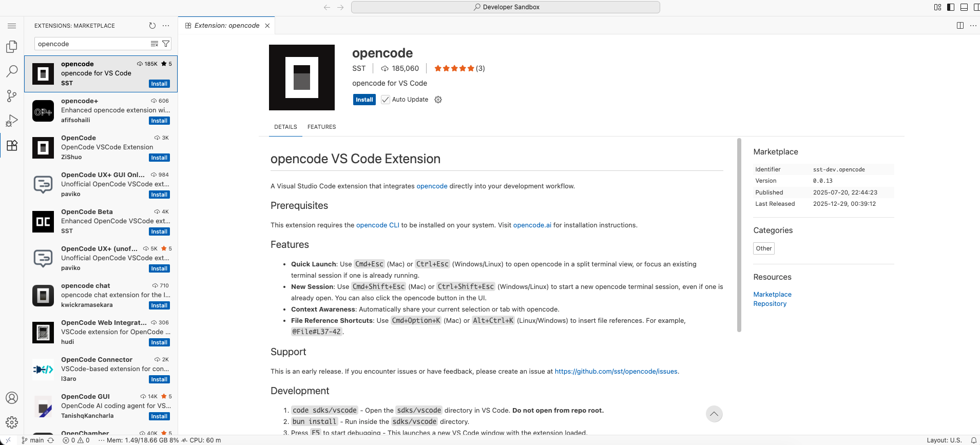Viewport: 980px width, 445px height.
Task: Click the Accounts icon in activity bar
Action: click(x=12, y=398)
